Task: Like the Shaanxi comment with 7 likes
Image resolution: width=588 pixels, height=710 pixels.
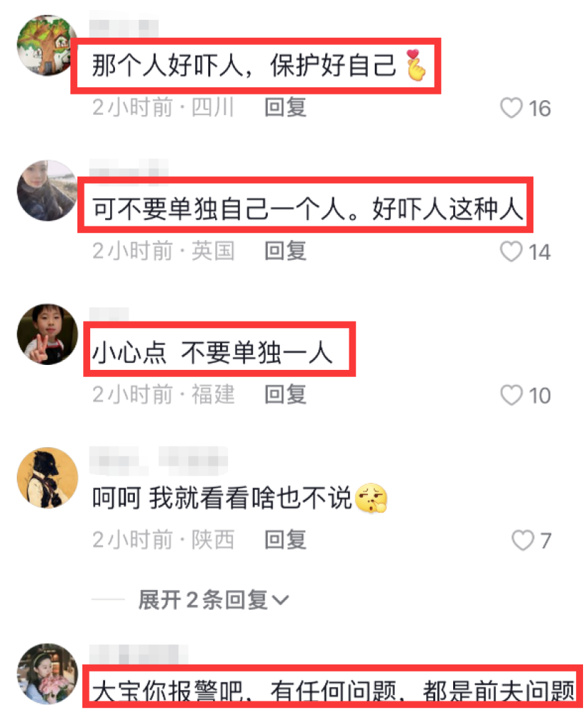Action: (x=523, y=540)
